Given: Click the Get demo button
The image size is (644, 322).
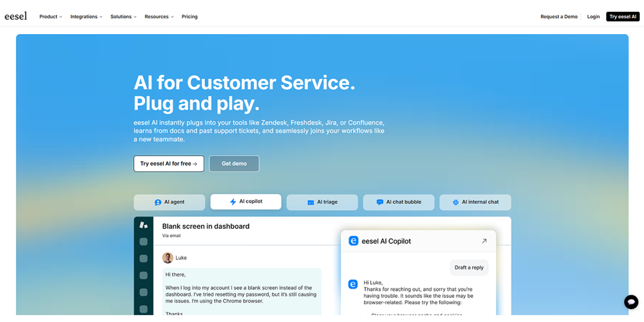Looking at the screenshot, I should click(234, 164).
